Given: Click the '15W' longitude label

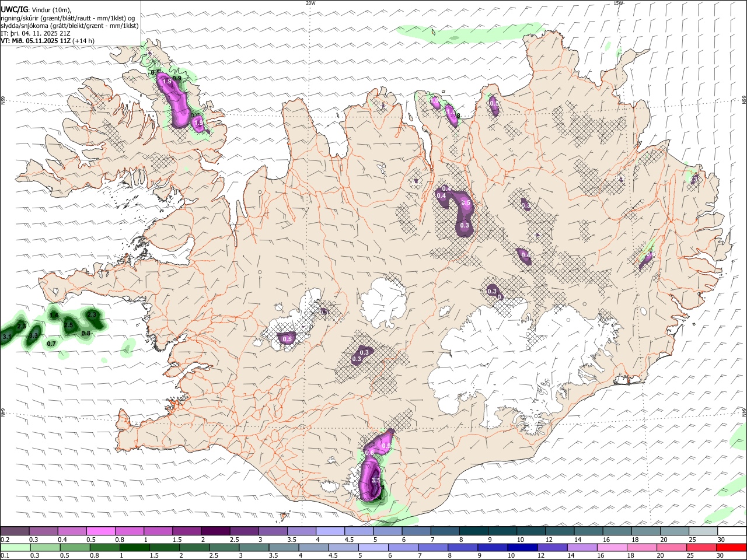Looking at the screenshot, I should (x=618, y=3).
